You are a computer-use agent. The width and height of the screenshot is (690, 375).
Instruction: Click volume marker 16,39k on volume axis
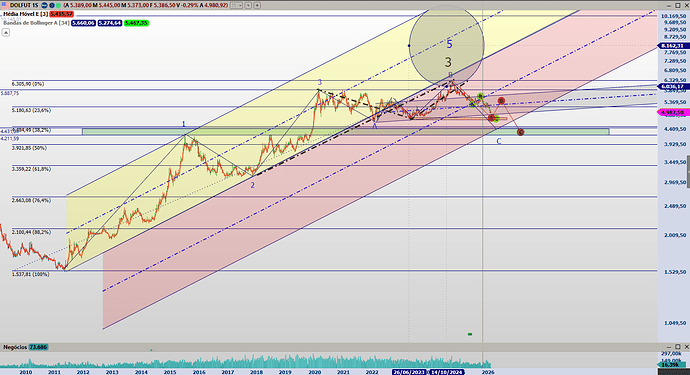tap(672, 365)
